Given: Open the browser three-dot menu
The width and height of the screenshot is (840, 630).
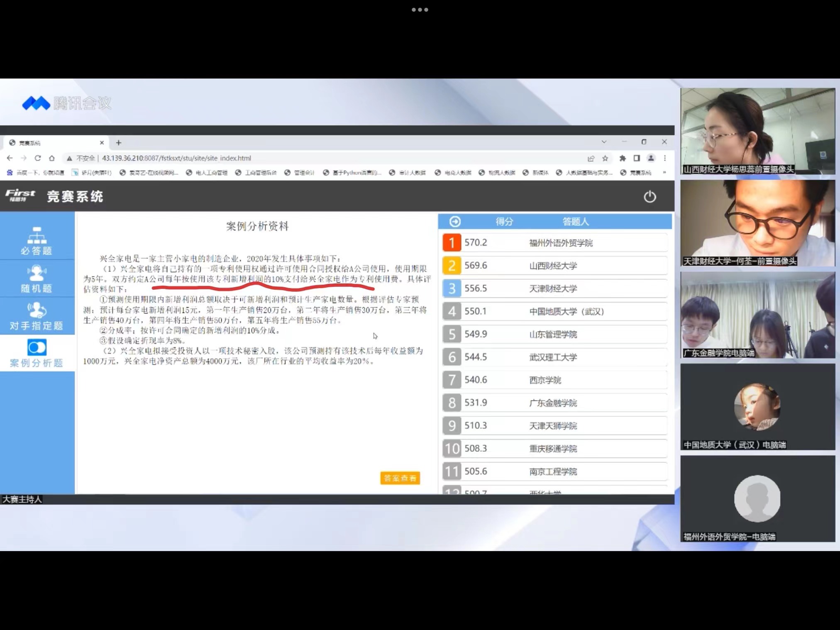Looking at the screenshot, I should 665,158.
